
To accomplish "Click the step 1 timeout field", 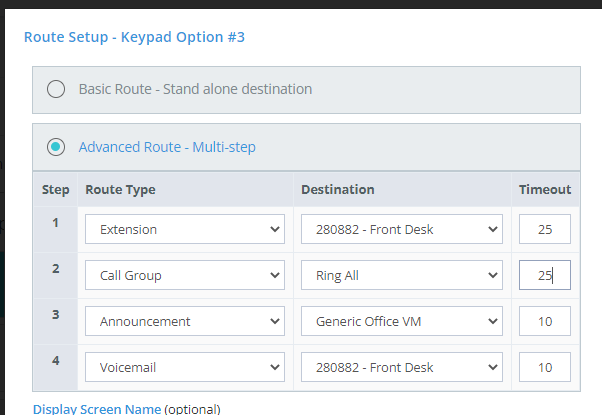I will 544,229.
